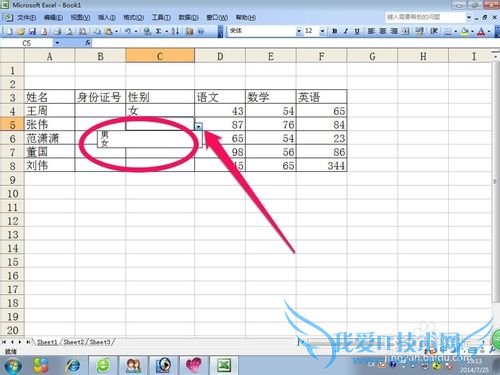Click the Paste clipboard icon
Viewport: 500px width, 375px height.
(108, 31)
